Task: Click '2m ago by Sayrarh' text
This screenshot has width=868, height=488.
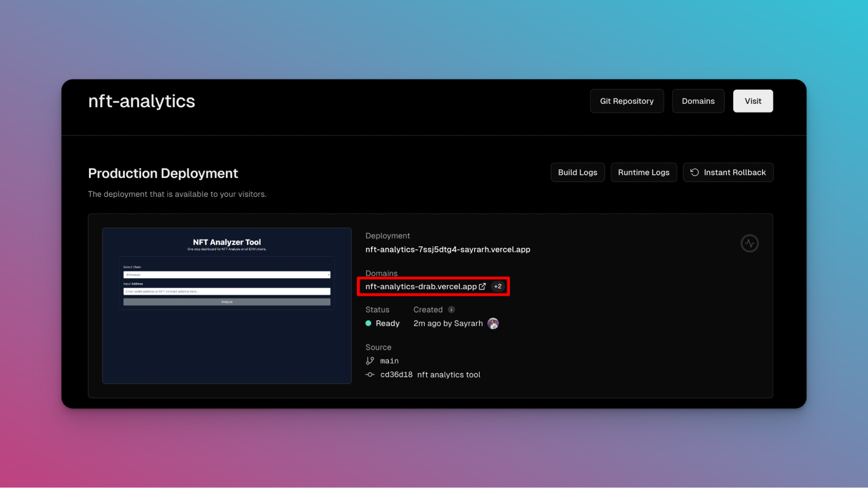Action: coord(448,324)
